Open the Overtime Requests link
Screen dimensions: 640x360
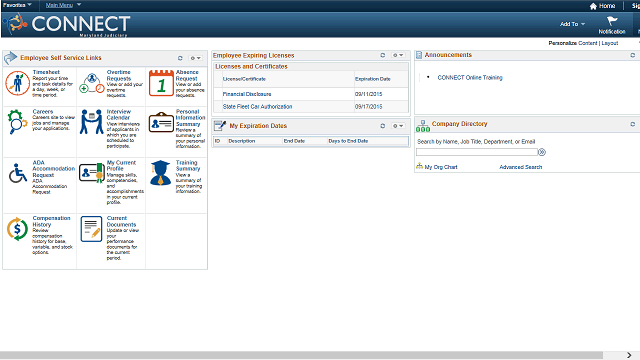pyautogui.click(x=119, y=75)
